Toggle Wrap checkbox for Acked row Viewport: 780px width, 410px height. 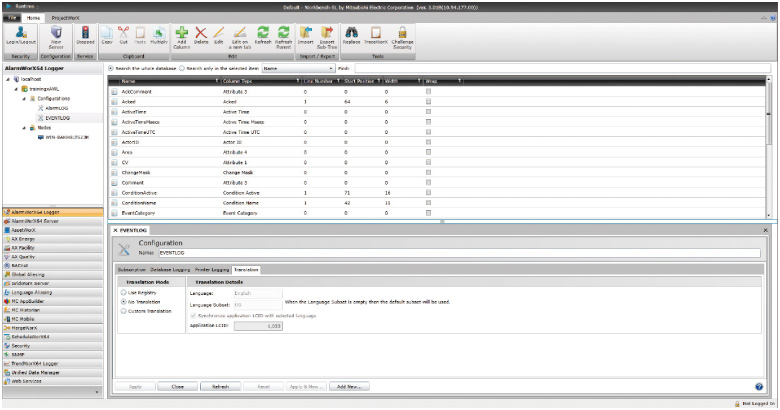tap(428, 102)
